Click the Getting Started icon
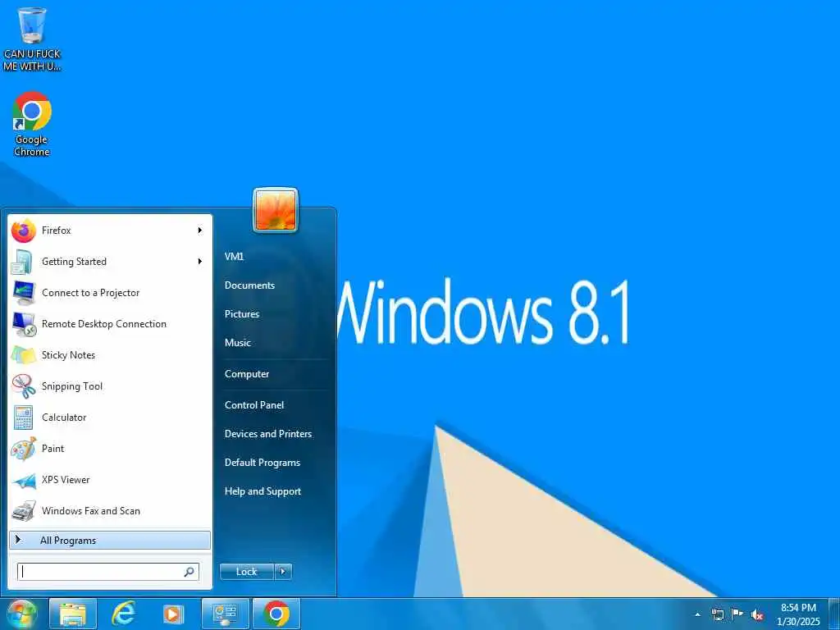The height and width of the screenshot is (630, 840). coord(23,262)
